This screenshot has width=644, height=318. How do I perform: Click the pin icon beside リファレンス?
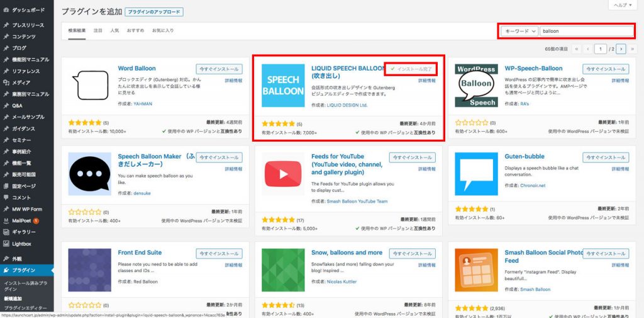tap(6, 71)
